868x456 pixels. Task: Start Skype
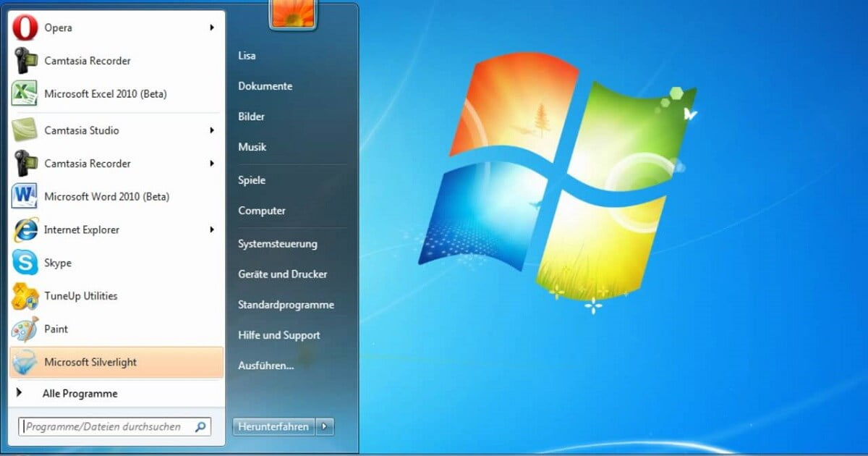(x=59, y=263)
